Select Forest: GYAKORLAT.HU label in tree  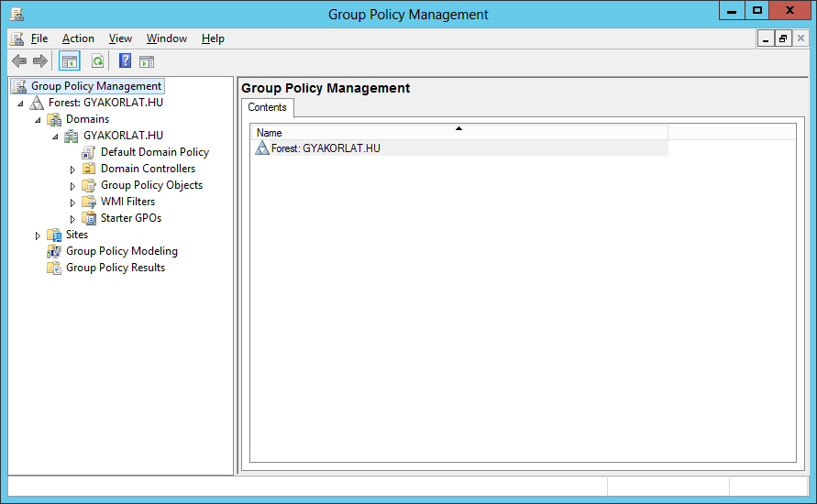105,103
